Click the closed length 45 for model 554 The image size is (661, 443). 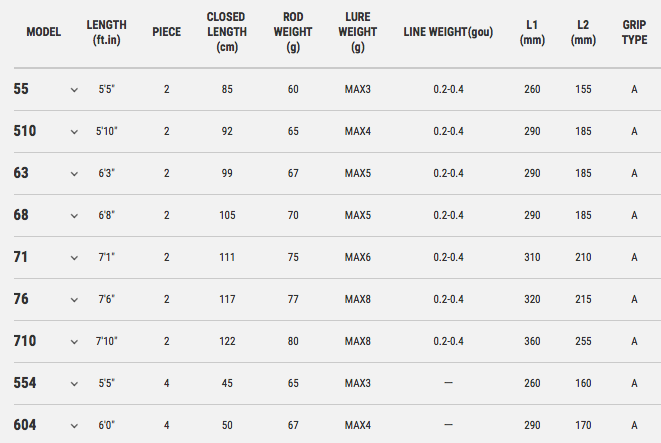[227, 383]
